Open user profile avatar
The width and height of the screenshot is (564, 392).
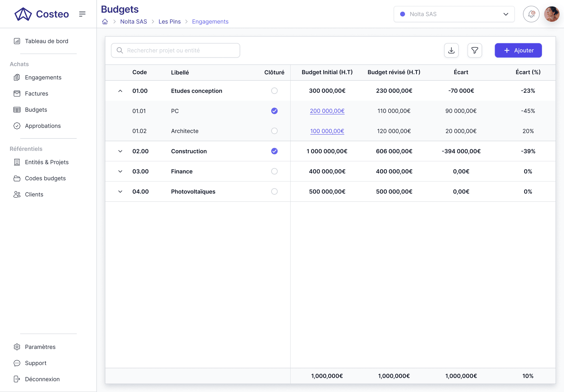pyautogui.click(x=552, y=14)
